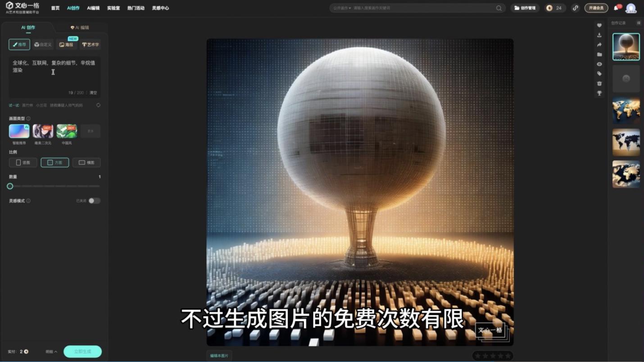Viewport: 644px width, 362px height.
Task: Open 更多 for additional painting styles
Action: click(x=90, y=131)
